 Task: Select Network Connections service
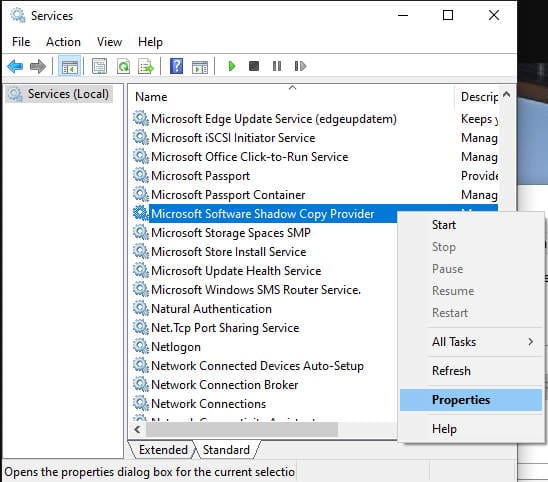click(x=208, y=404)
